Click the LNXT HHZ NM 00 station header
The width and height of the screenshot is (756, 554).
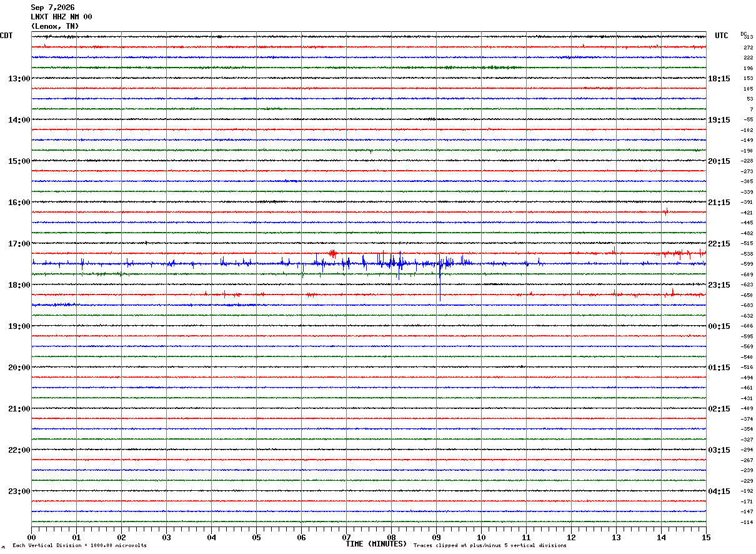pos(61,17)
